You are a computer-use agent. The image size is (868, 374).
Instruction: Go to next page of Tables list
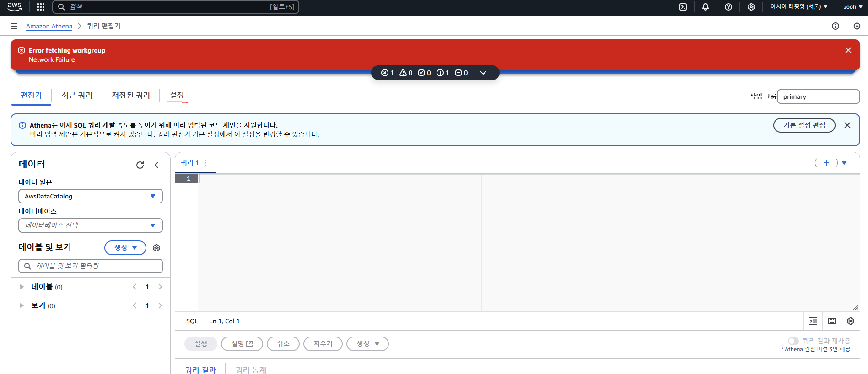160,287
